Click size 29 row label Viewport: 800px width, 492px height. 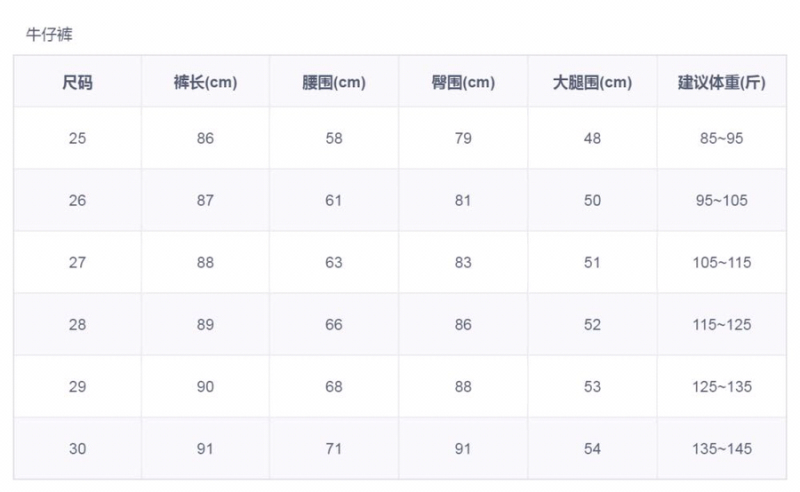[x=78, y=387]
